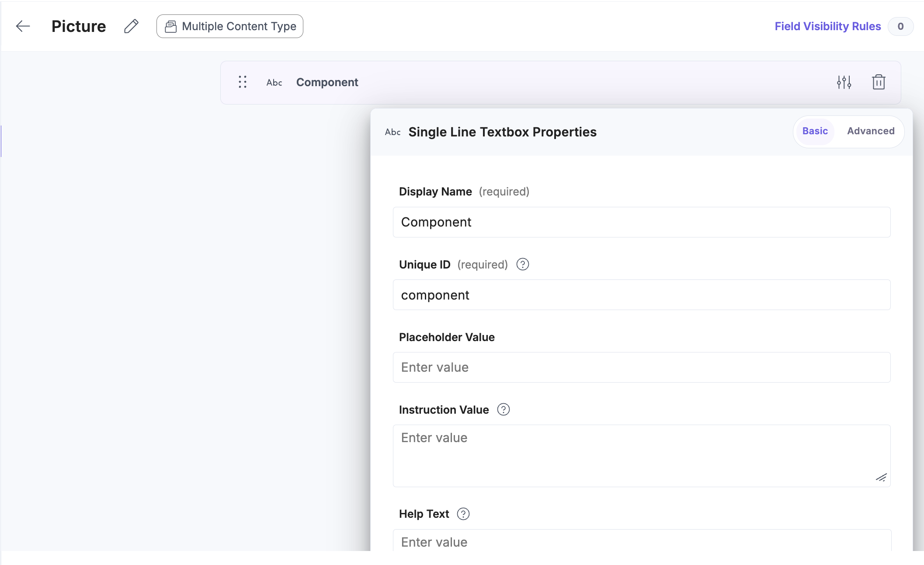Show Instruction Value help icon
This screenshot has width=924, height=565.
[x=504, y=409]
